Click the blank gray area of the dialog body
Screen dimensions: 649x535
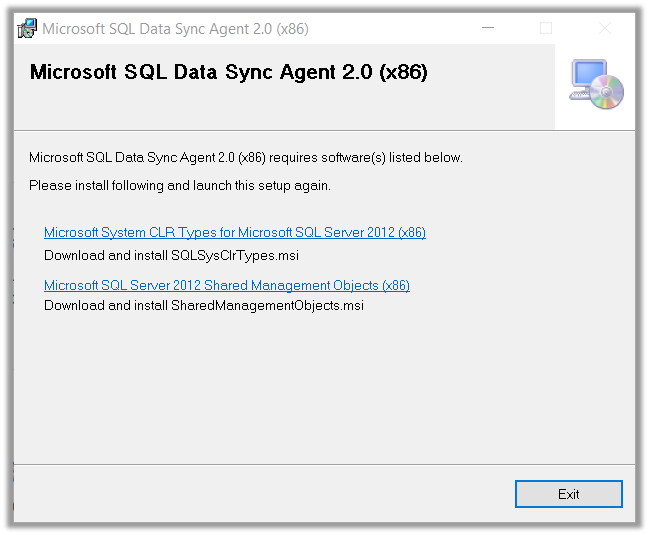click(320, 390)
